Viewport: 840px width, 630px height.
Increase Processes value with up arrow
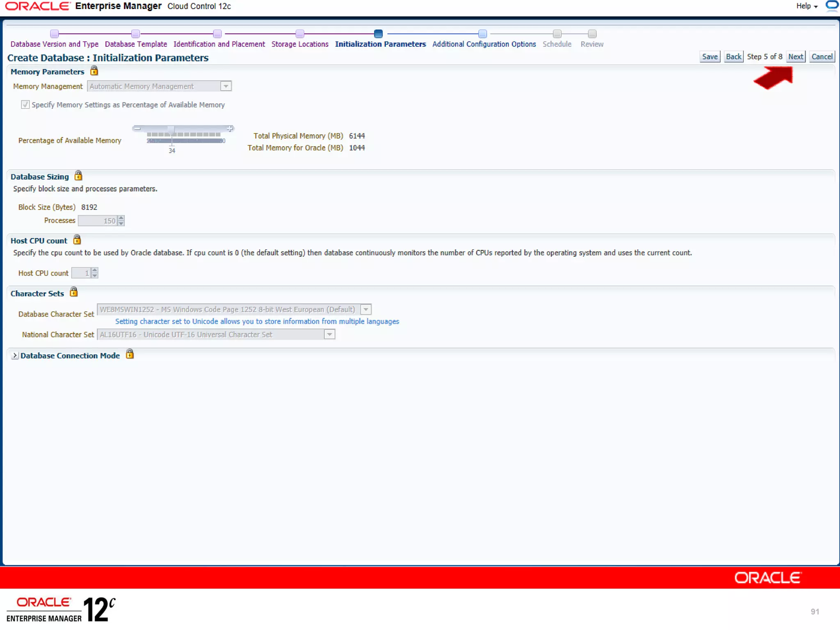click(x=121, y=218)
